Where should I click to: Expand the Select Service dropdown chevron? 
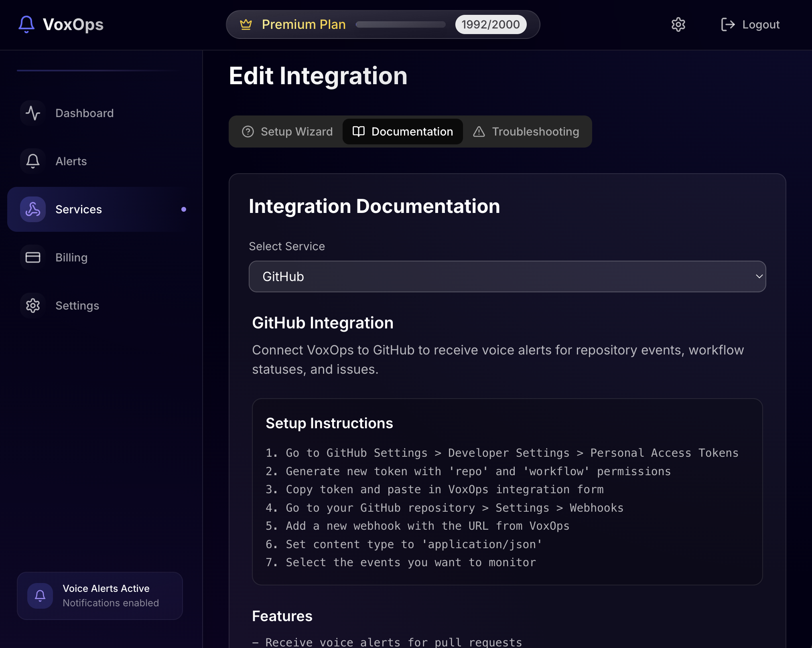click(x=759, y=276)
